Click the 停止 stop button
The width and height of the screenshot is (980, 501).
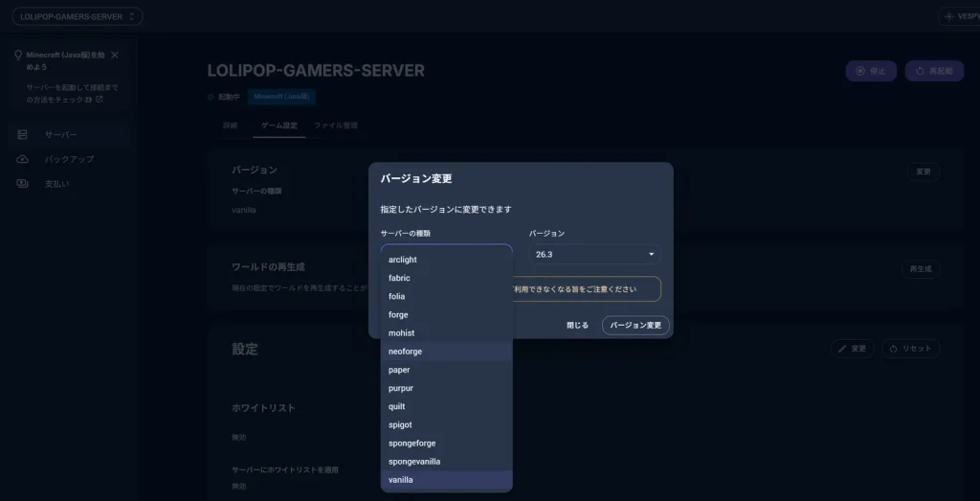pyautogui.click(x=871, y=71)
